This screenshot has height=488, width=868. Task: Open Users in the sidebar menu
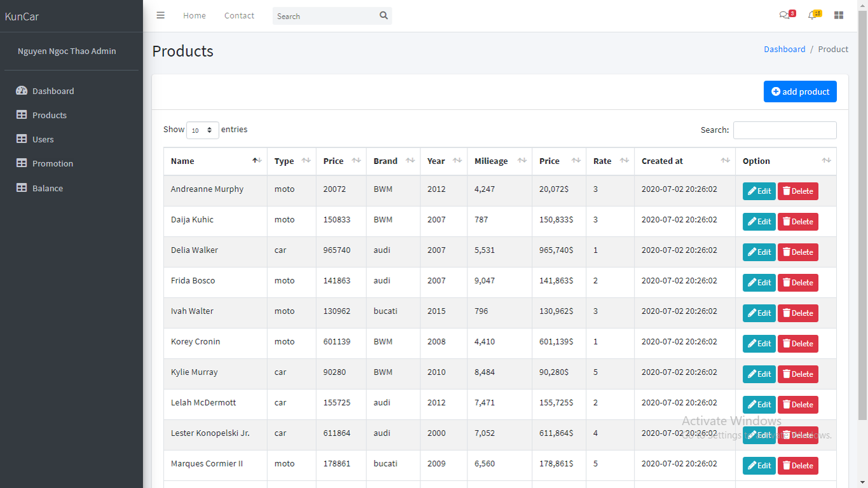click(x=43, y=139)
